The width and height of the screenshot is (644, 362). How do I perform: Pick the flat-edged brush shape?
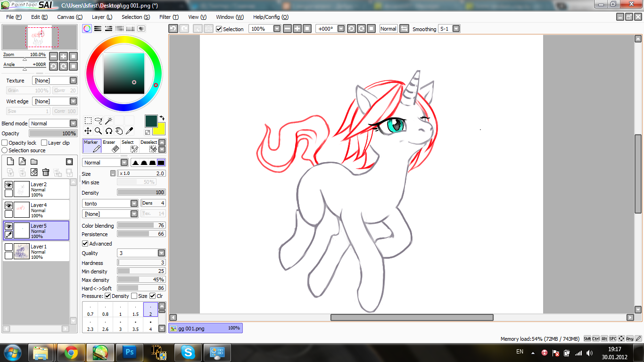pyautogui.click(x=161, y=163)
